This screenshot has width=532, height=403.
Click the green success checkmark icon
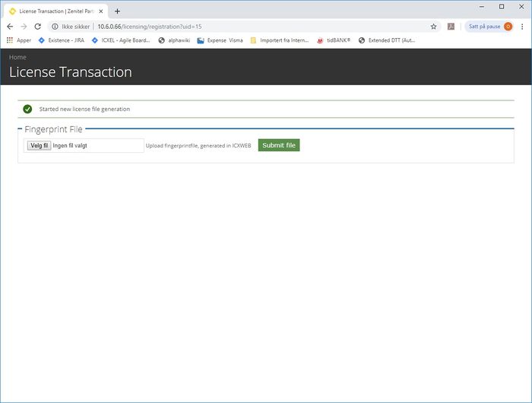[x=27, y=109]
